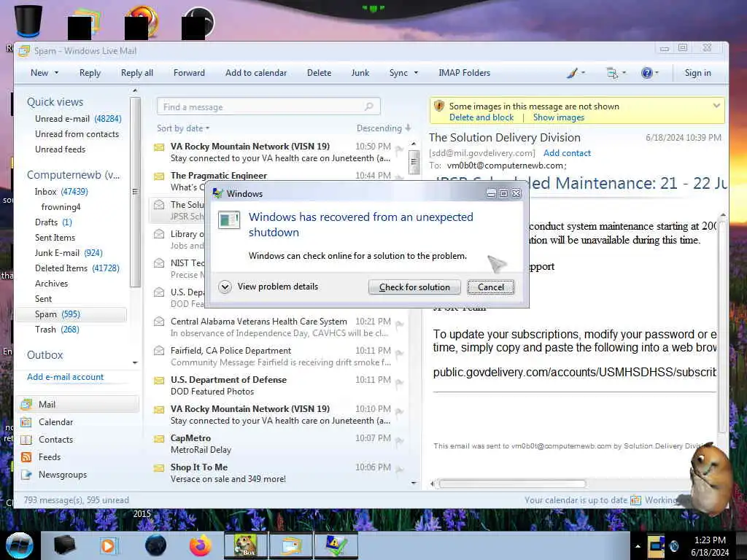Launch Firefox from the taskbar
747x560 pixels.
[x=201, y=545]
